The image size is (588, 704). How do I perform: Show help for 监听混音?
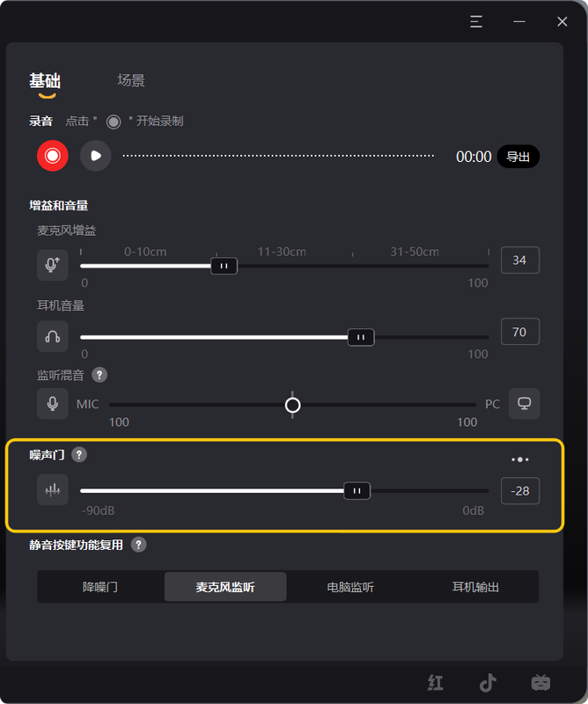click(x=99, y=375)
